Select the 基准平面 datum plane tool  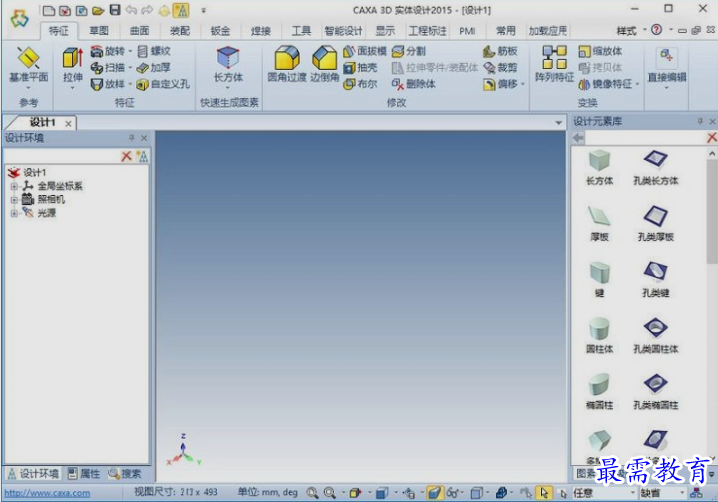point(28,64)
